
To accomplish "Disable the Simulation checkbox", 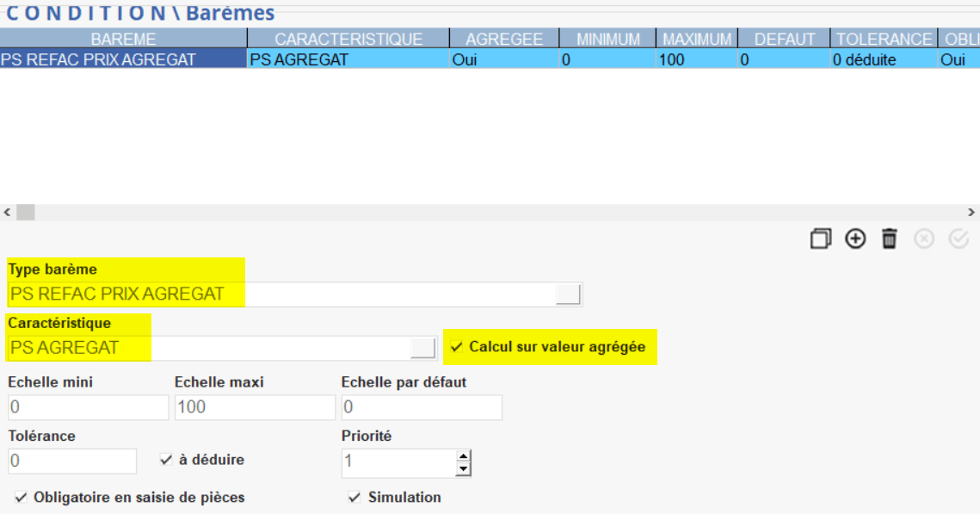I will click(x=354, y=498).
